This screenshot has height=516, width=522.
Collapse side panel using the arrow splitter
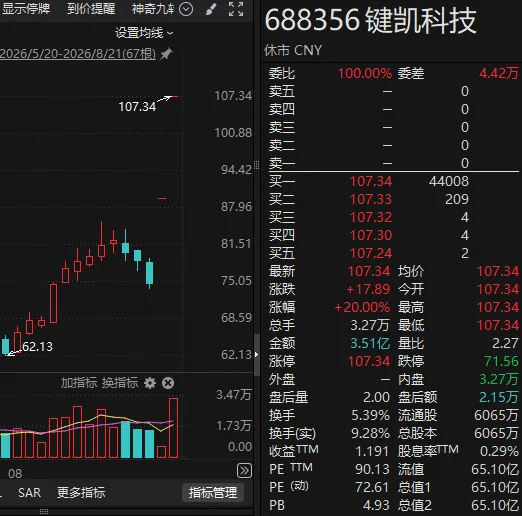[256, 354]
